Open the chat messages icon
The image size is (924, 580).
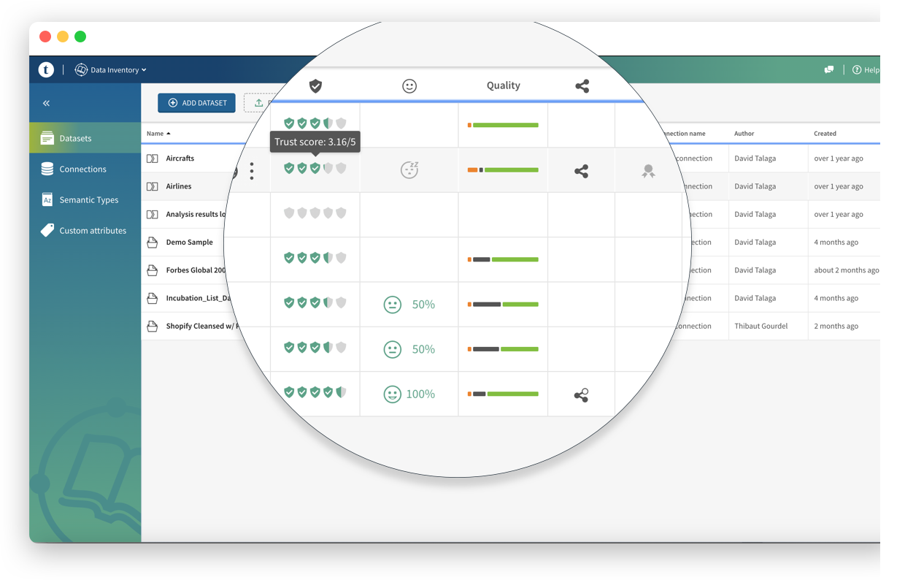(829, 70)
